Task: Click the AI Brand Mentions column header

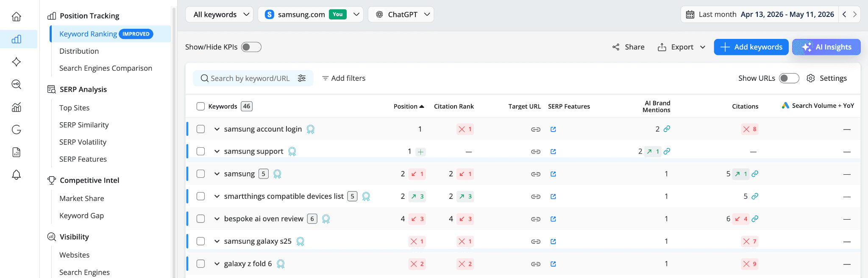Action: point(657,107)
